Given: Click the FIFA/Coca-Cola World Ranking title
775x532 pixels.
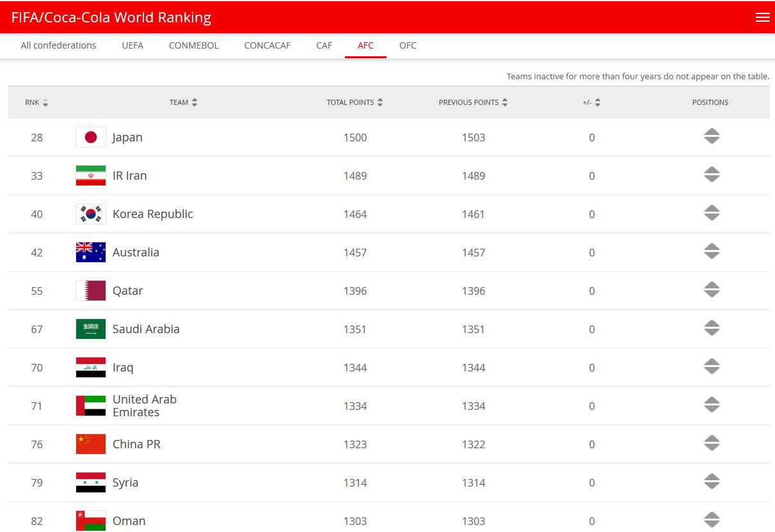Looking at the screenshot, I should 111,17.
